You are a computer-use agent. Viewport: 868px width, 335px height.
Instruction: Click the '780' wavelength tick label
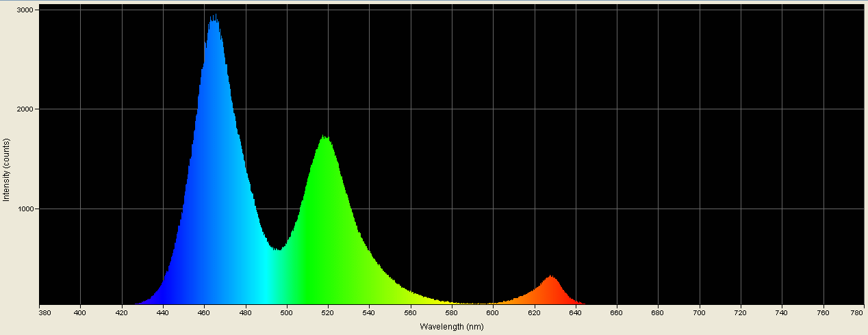coord(858,313)
